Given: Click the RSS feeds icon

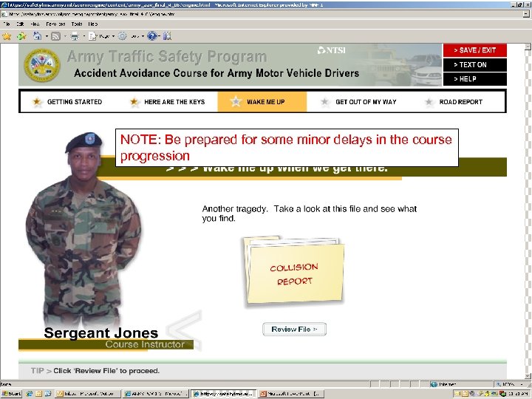Looking at the screenshot, I should click(55, 36).
